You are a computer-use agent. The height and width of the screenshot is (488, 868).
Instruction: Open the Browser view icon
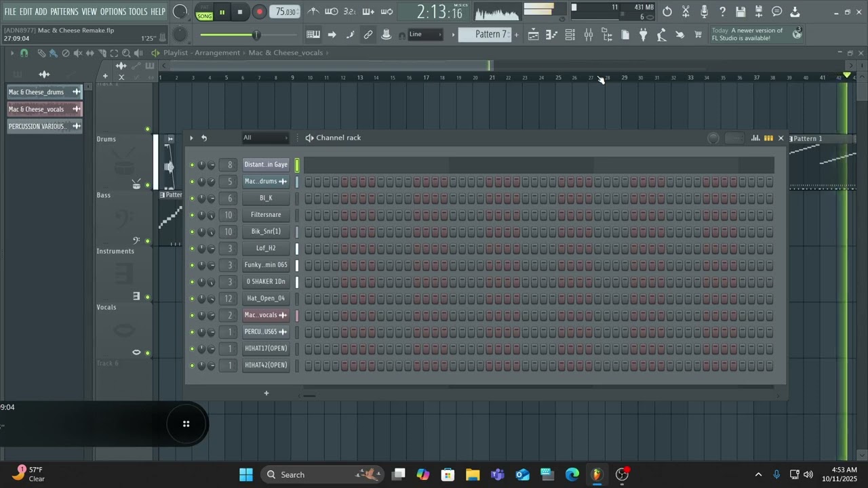tap(607, 35)
